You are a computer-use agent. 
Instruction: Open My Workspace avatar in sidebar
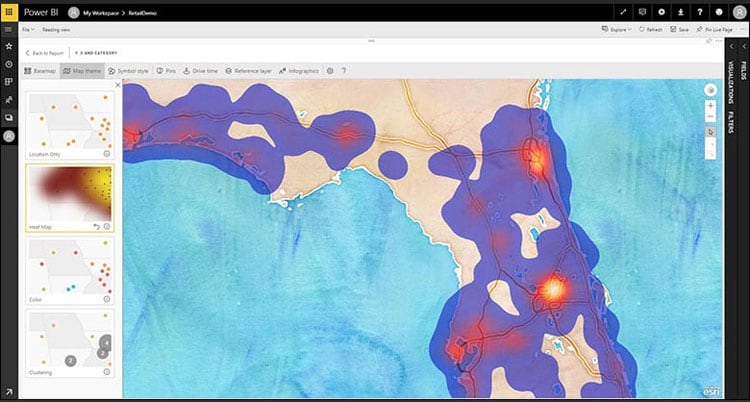pos(9,136)
